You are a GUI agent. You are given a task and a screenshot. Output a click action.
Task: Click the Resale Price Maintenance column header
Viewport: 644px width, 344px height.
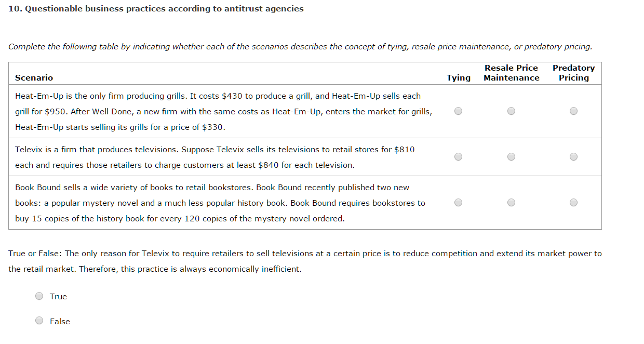pyautogui.click(x=511, y=73)
